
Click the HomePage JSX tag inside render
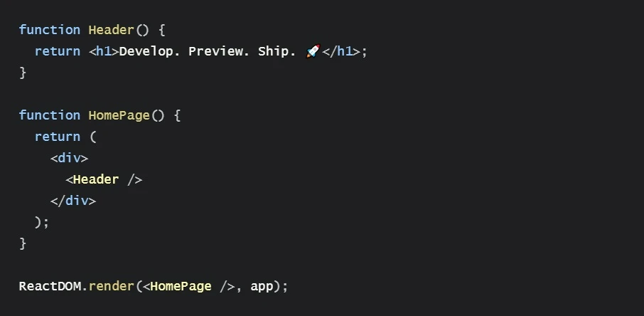click(188, 287)
